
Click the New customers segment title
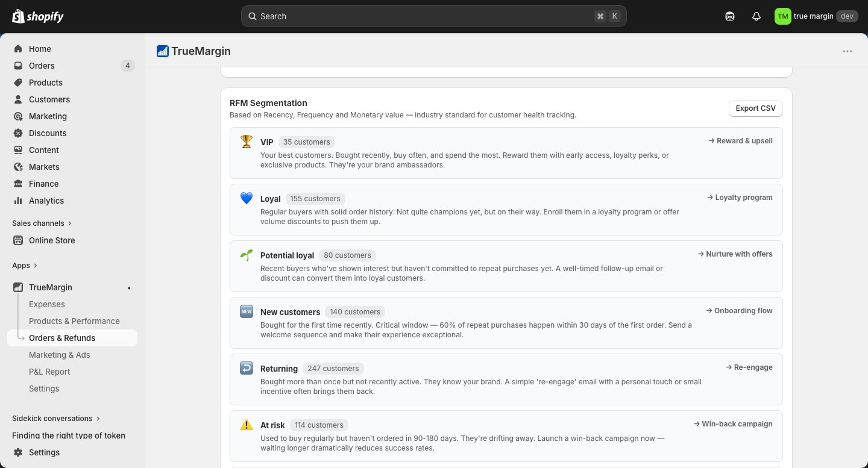(x=290, y=312)
